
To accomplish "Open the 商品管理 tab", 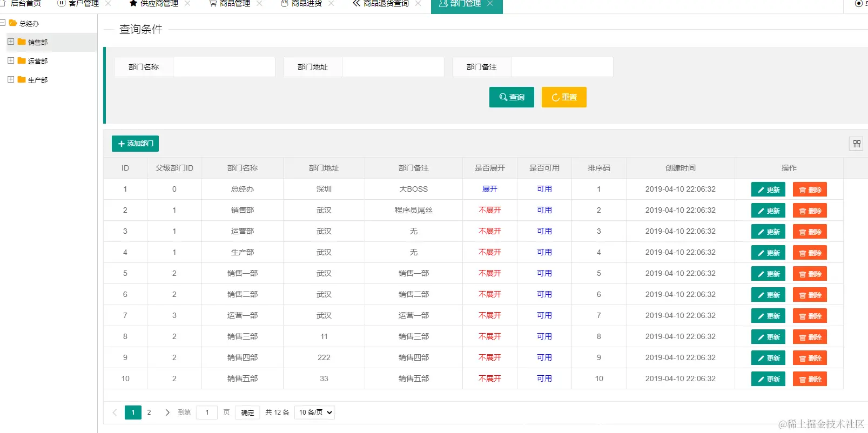I will click(x=230, y=3).
